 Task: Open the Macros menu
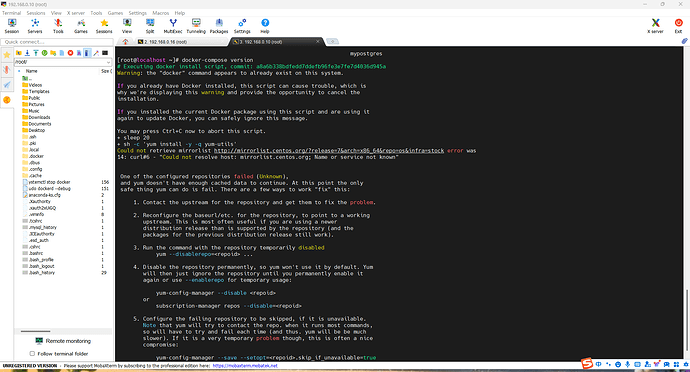click(x=161, y=13)
